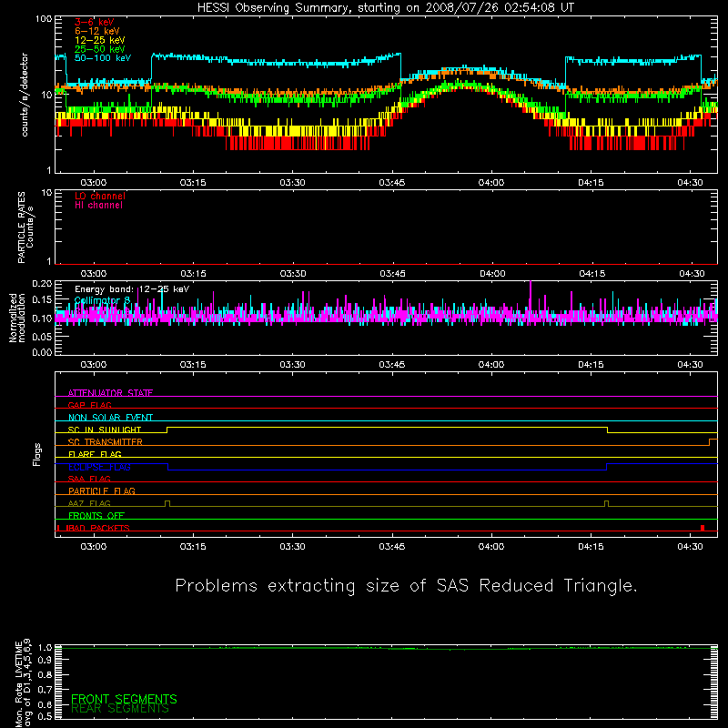728x728 pixels.
Task: Click the vertical Flags axis label
Action: (37, 454)
